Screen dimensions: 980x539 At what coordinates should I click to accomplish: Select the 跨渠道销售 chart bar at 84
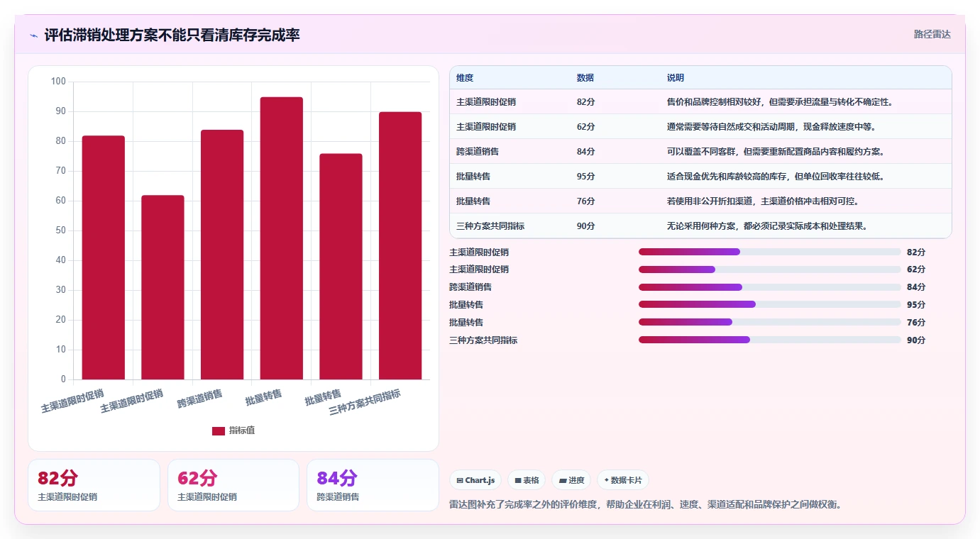click(x=222, y=255)
